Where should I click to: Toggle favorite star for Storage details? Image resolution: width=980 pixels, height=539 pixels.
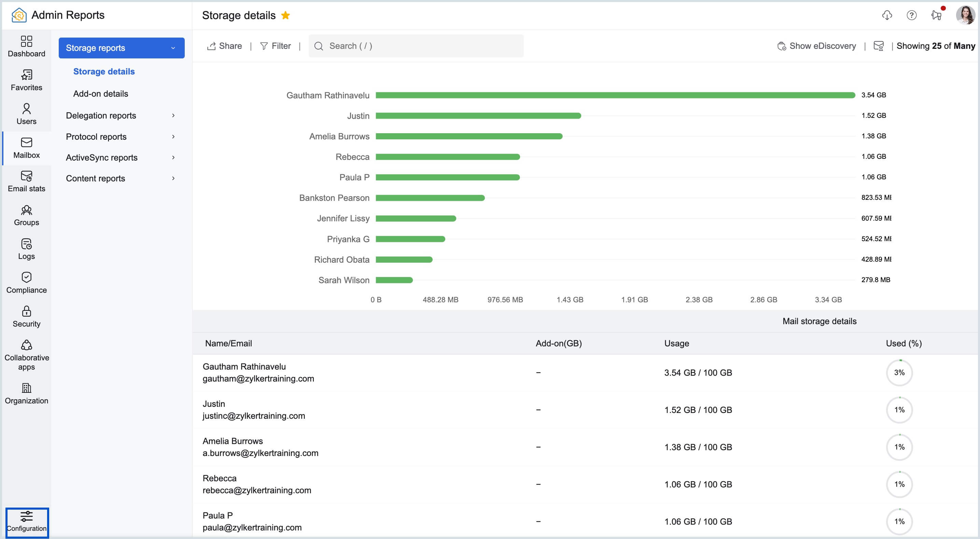[285, 15]
